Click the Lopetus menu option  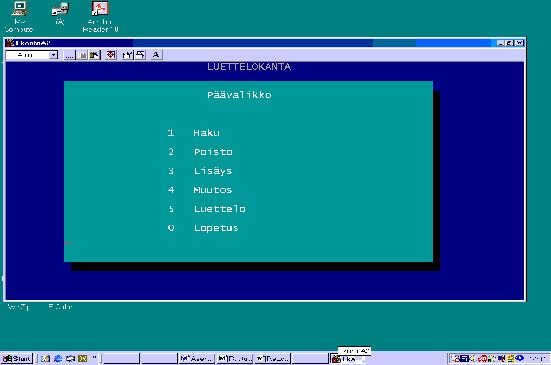pyautogui.click(x=216, y=228)
